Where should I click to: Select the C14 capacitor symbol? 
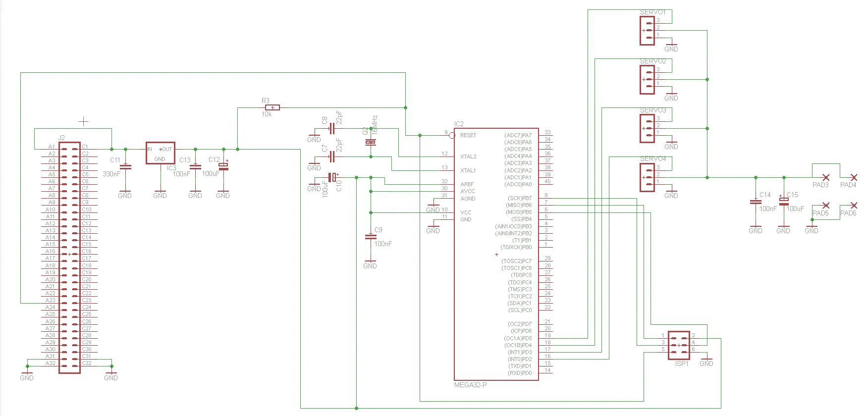coord(756,202)
